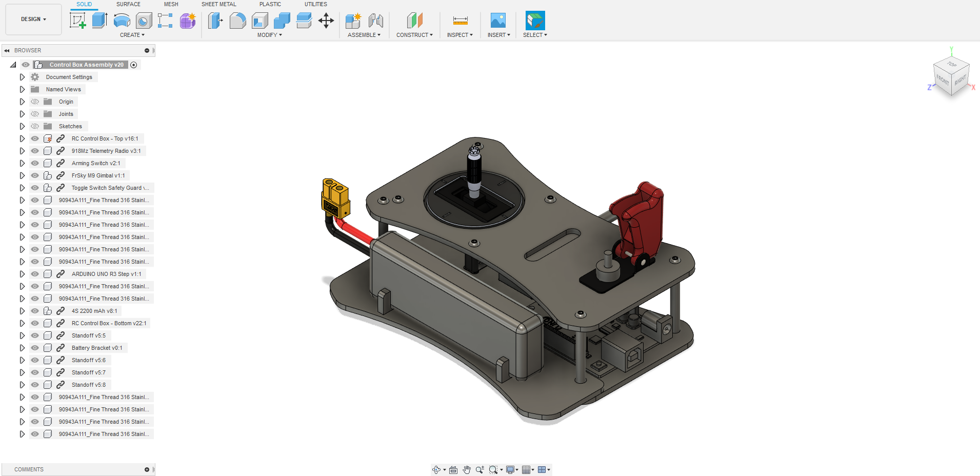This screenshot has width=980, height=476.
Task: Click the Insert canvas icon
Action: (498, 21)
